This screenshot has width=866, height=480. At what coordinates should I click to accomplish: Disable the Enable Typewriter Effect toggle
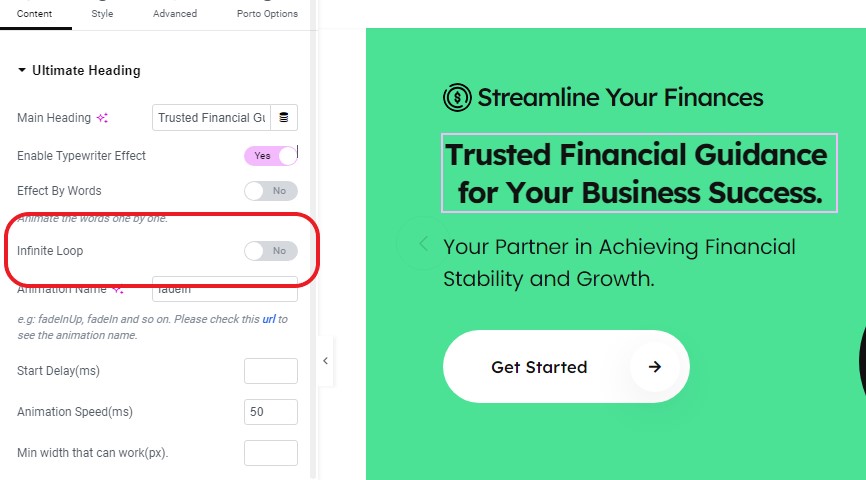271,156
